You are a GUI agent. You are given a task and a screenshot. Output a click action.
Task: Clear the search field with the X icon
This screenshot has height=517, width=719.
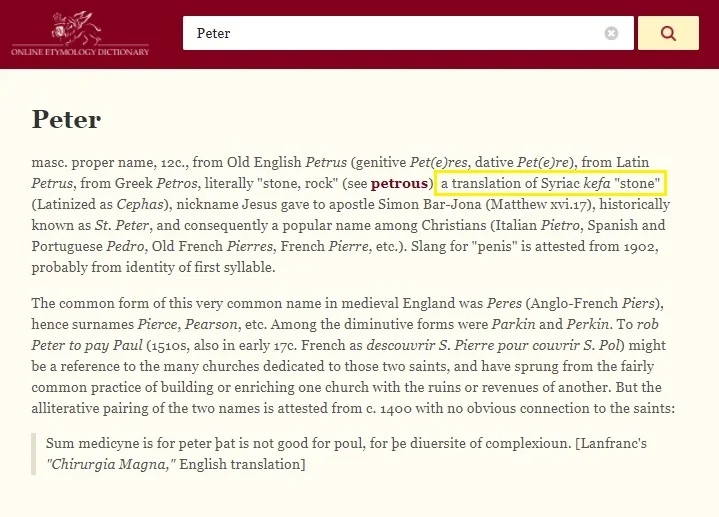pos(611,33)
